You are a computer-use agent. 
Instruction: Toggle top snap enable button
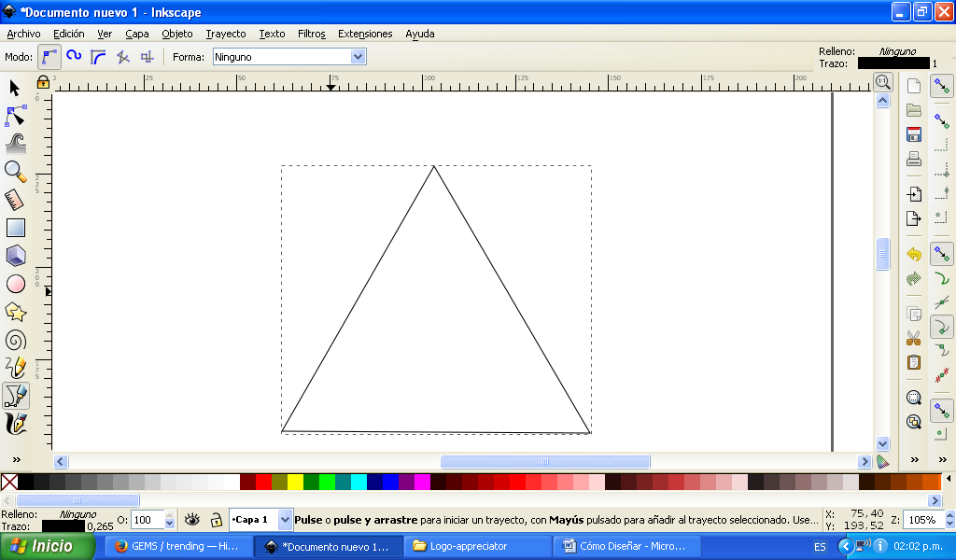(x=942, y=87)
